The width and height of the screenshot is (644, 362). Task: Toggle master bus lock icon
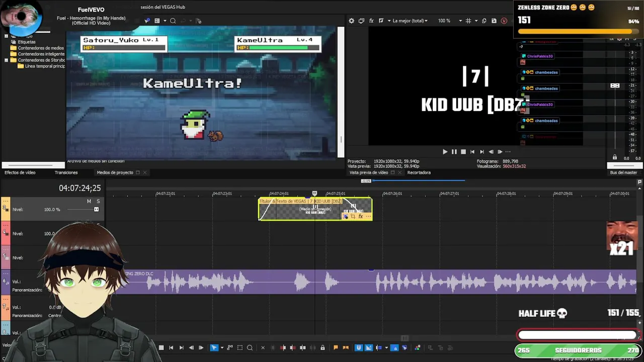coord(614,157)
